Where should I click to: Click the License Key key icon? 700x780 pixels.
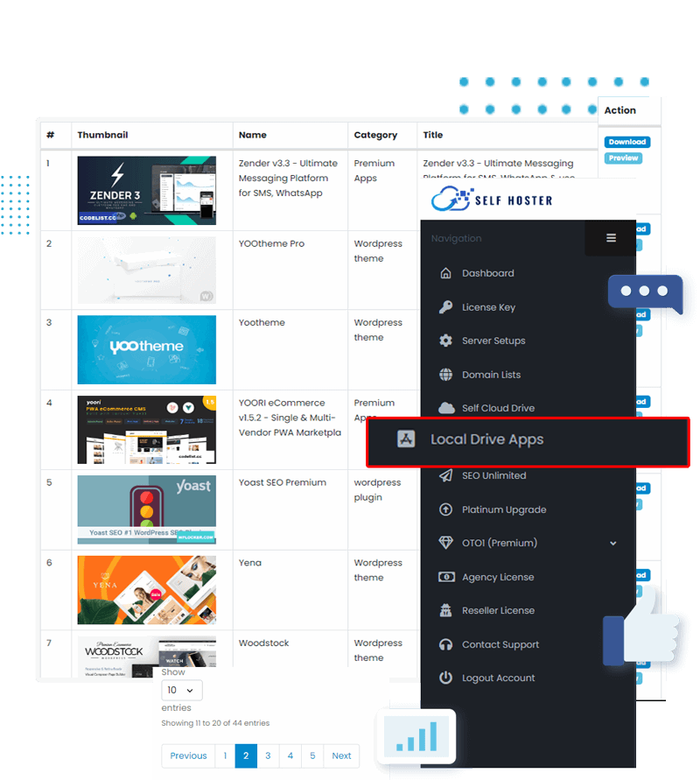click(445, 307)
